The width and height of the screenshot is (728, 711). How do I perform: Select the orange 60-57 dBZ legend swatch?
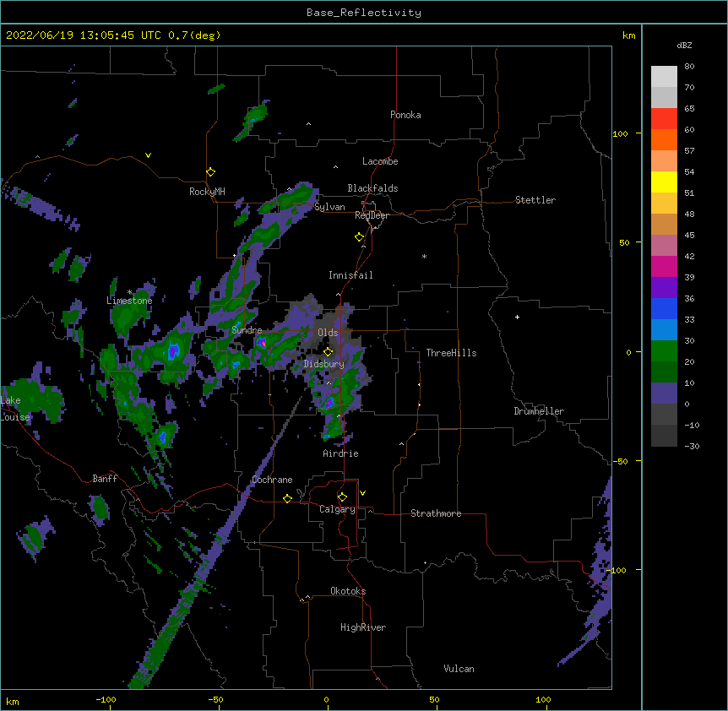click(664, 139)
